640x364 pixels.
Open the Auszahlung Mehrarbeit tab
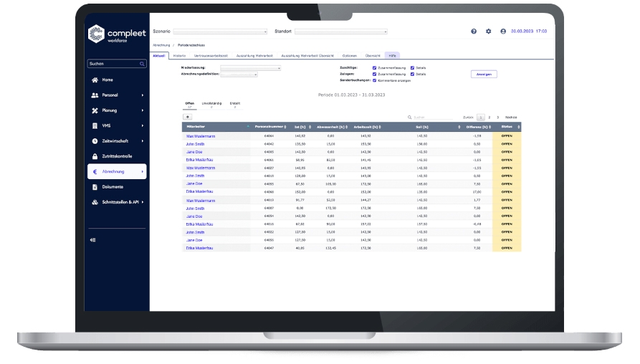[254, 56]
